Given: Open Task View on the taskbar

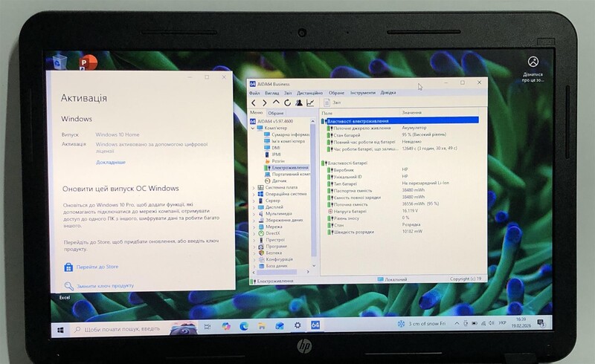Looking at the screenshot, I should (x=208, y=326).
